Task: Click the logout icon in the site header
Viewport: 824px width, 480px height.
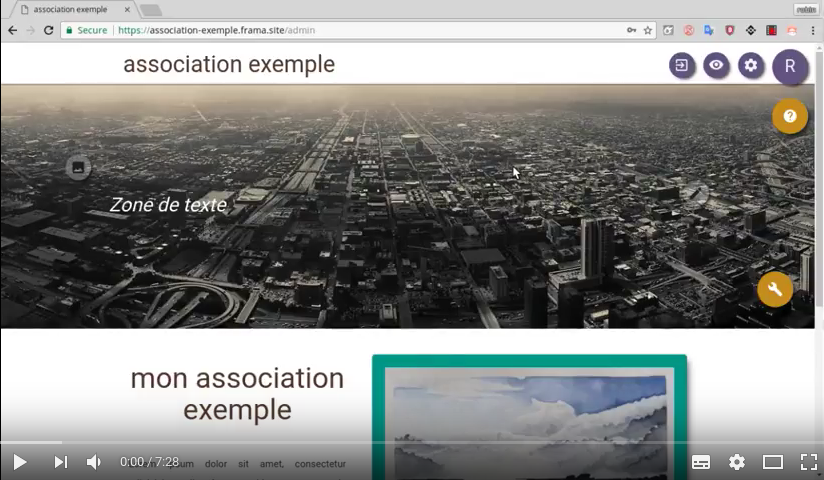Action: click(682, 65)
